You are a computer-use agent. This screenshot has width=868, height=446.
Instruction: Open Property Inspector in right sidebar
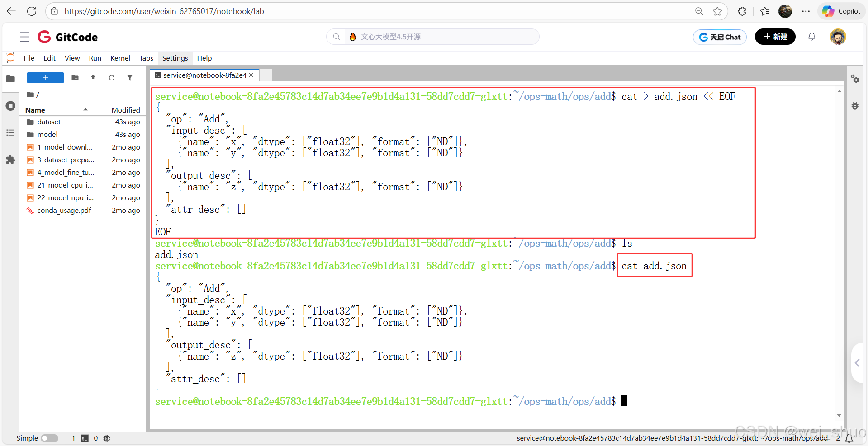(855, 79)
